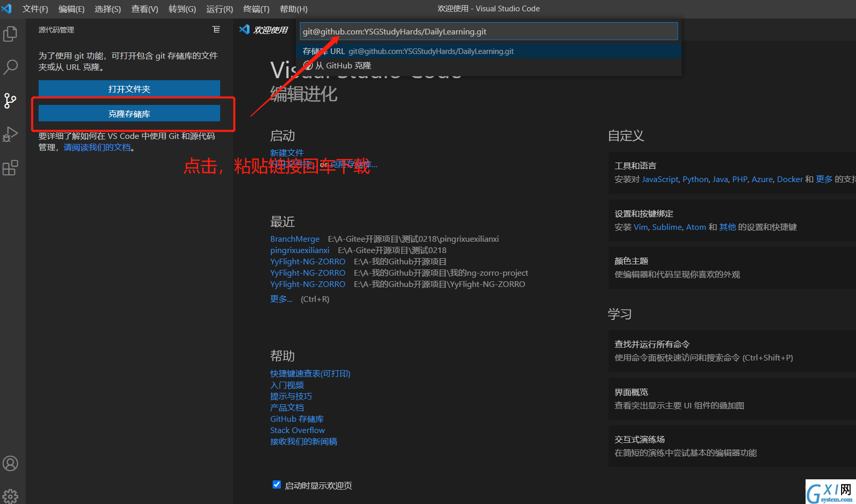Open the 查看(V) menu
Screen dimensions: 856x504
pos(145,9)
